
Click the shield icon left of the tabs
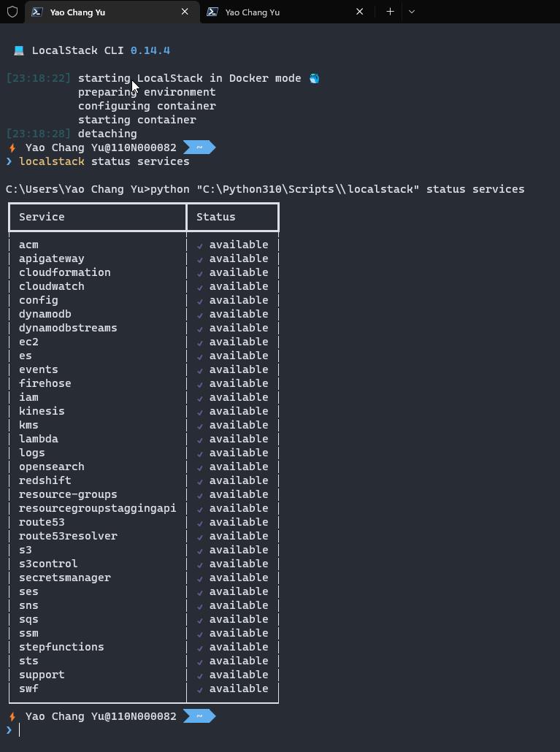pyautogui.click(x=12, y=12)
